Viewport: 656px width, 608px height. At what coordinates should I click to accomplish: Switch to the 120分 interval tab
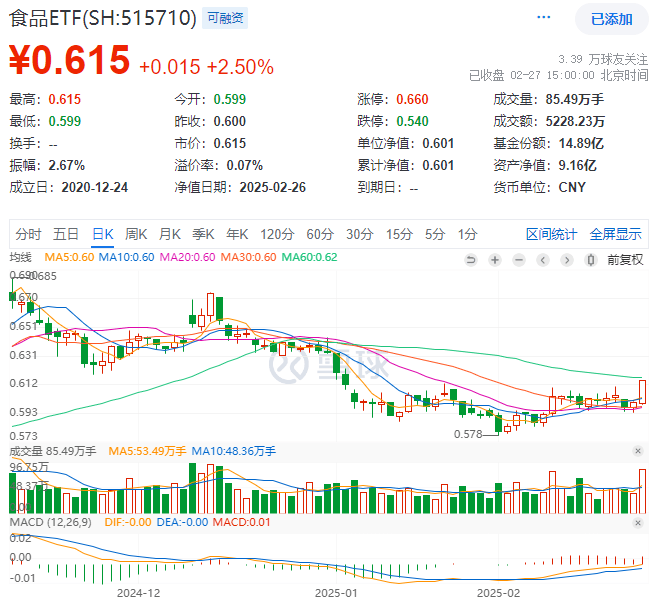click(275, 234)
